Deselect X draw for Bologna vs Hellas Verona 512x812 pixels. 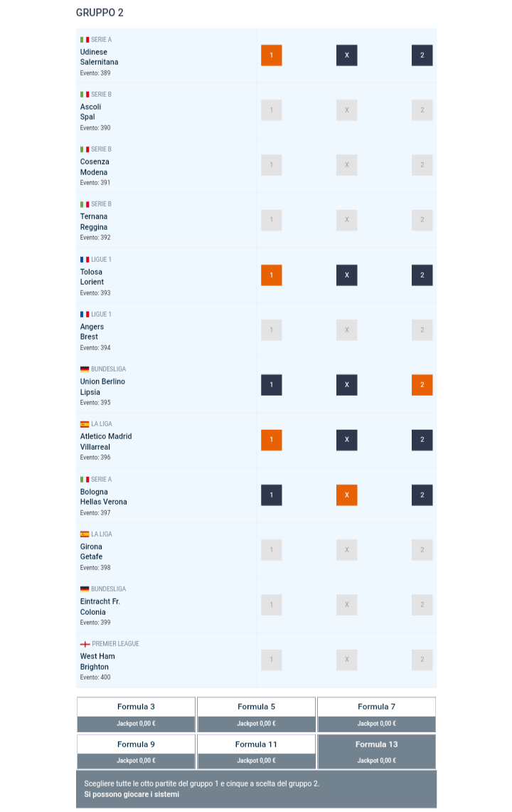tap(347, 495)
